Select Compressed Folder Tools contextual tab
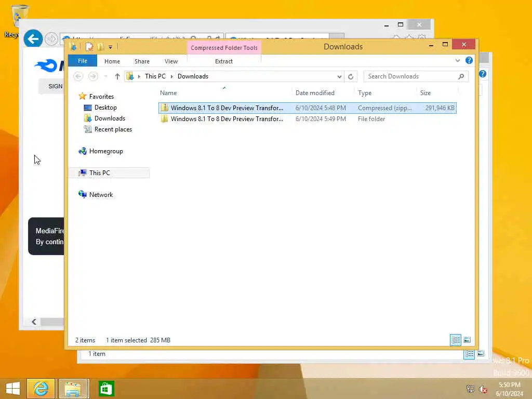The width and height of the screenshot is (532, 399). pos(224,48)
